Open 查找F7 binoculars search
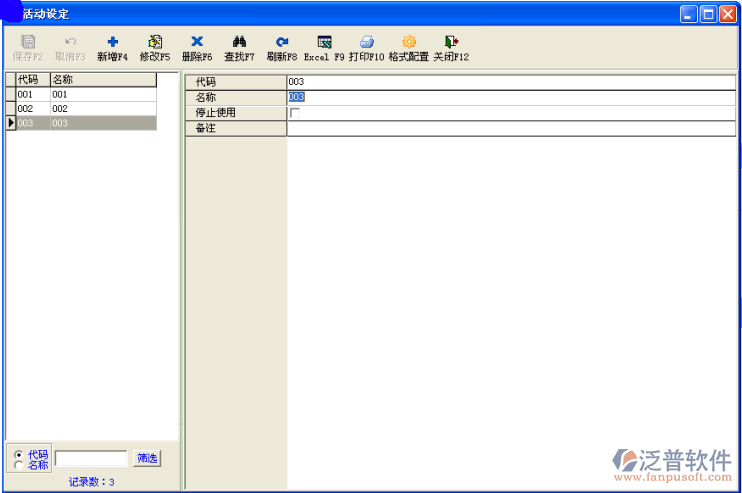 tap(239, 42)
